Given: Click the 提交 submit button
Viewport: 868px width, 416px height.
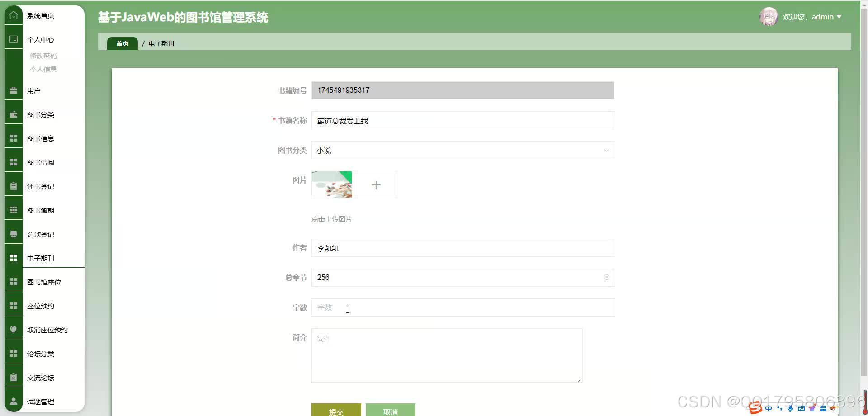Looking at the screenshot, I should 336,410.
